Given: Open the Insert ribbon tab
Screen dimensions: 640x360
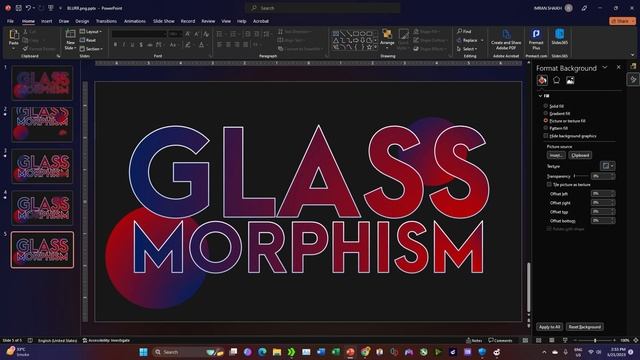Looking at the screenshot, I should [47, 21].
